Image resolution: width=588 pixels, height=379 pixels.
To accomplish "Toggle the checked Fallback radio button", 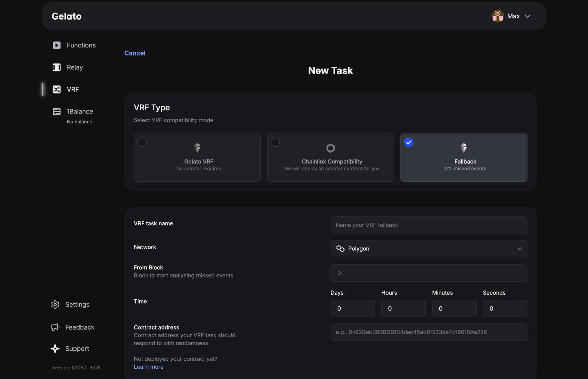I will (409, 142).
